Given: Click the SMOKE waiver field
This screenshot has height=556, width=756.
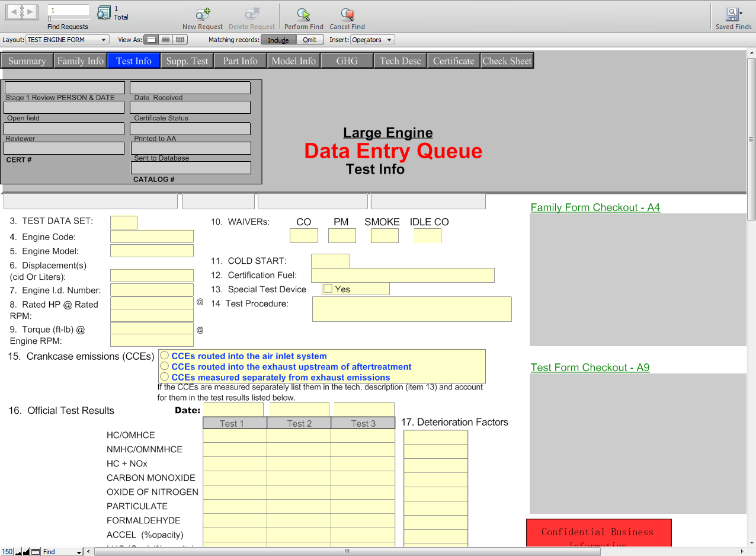Looking at the screenshot, I should pos(385,235).
